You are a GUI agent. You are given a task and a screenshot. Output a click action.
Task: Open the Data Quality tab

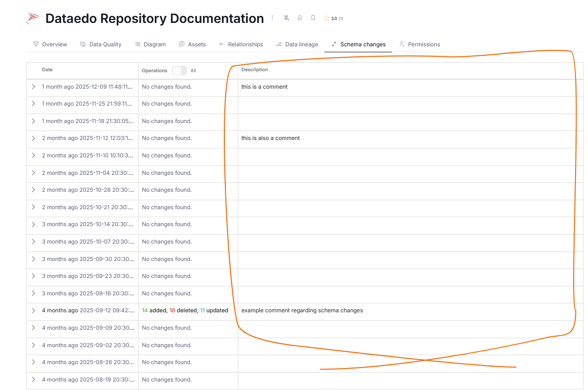click(x=100, y=44)
